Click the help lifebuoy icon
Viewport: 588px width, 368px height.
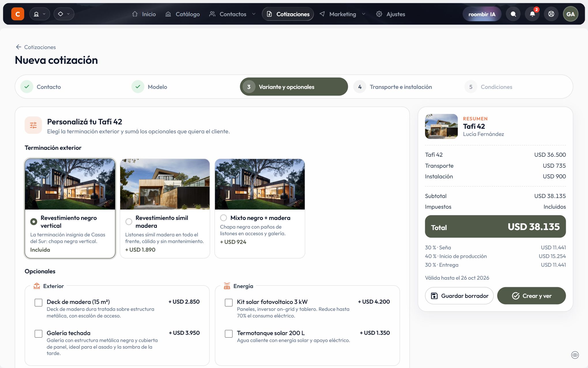pos(551,14)
